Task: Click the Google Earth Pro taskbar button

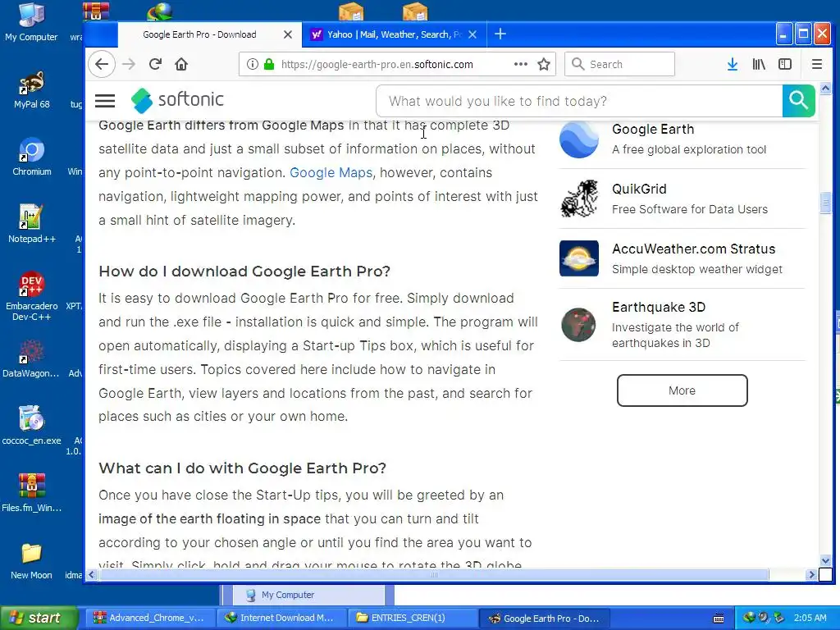Action: (x=544, y=619)
